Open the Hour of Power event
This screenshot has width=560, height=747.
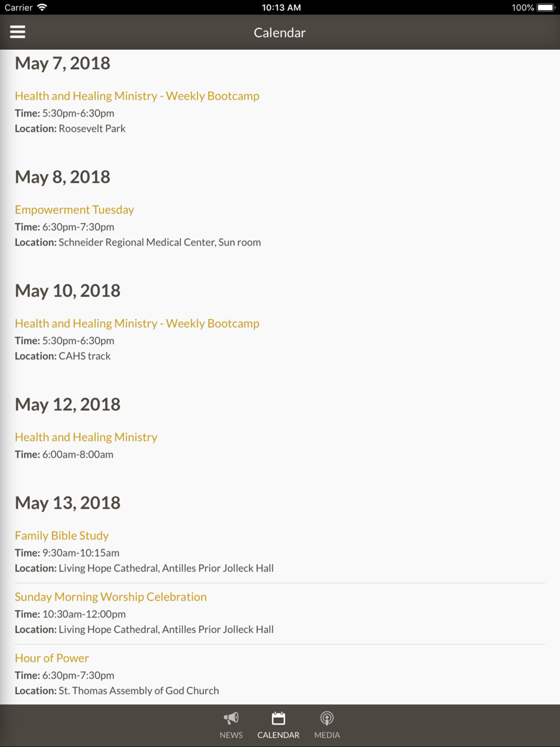(x=52, y=658)
